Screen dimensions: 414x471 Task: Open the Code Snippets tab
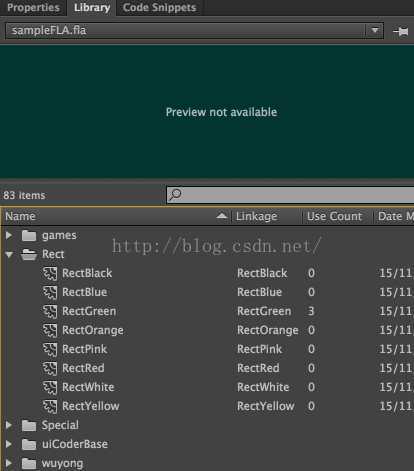(x=159, y=7)
